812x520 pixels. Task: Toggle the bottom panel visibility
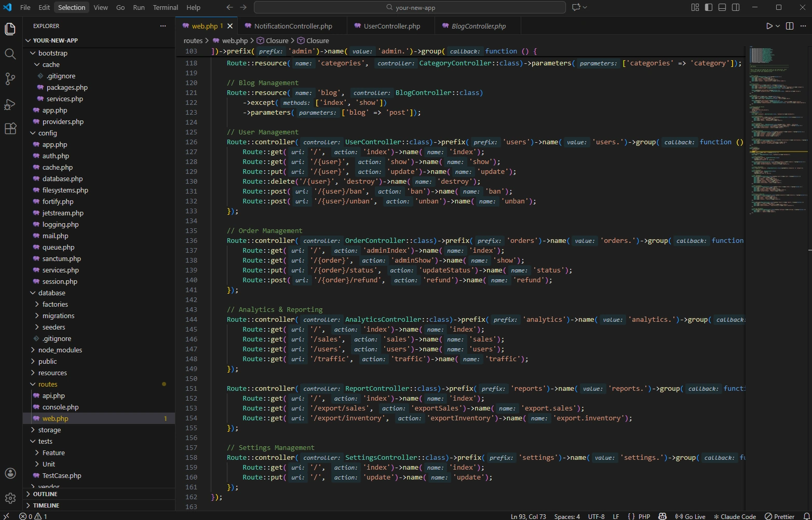[722, 7]
